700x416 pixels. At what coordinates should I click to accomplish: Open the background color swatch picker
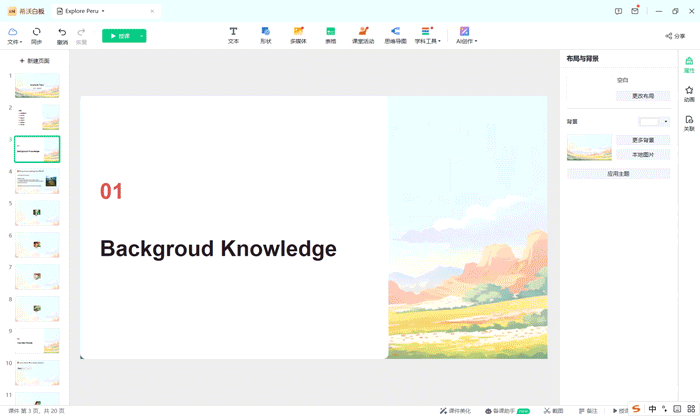654,122
